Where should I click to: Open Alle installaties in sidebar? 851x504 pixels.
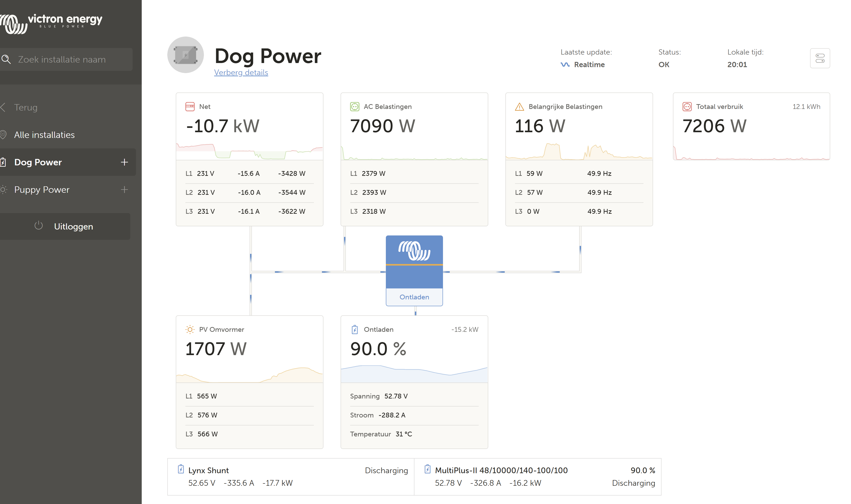click(44, 135)
